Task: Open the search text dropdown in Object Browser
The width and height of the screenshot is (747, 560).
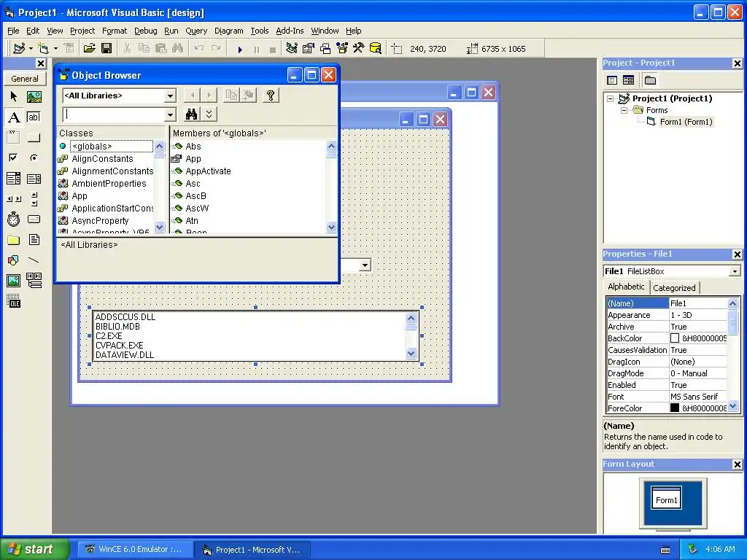Action: pyautogui.click(x=170, y=114)
